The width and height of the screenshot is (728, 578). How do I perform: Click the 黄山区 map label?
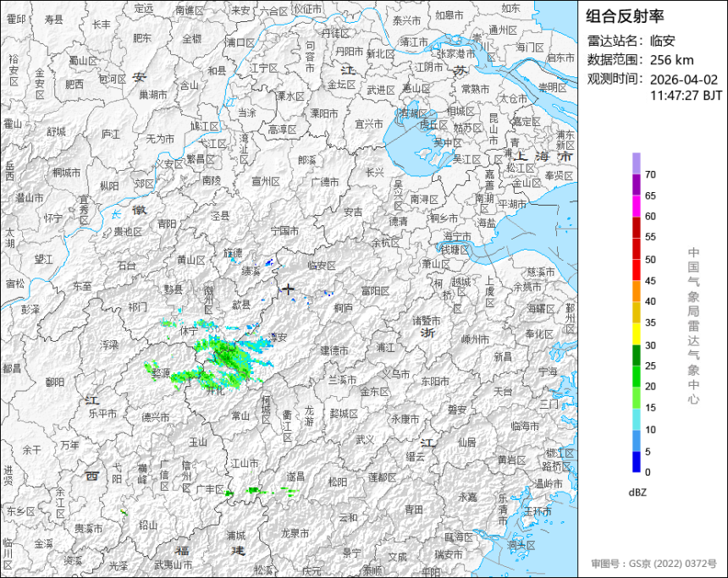coord(190,260)
